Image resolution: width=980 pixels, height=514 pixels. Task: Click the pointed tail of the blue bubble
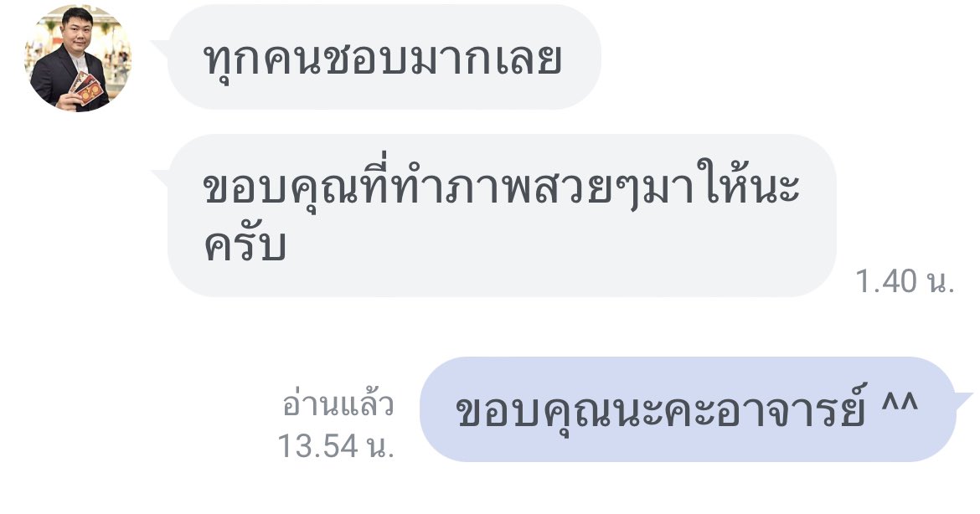click(x=963, y=398)
